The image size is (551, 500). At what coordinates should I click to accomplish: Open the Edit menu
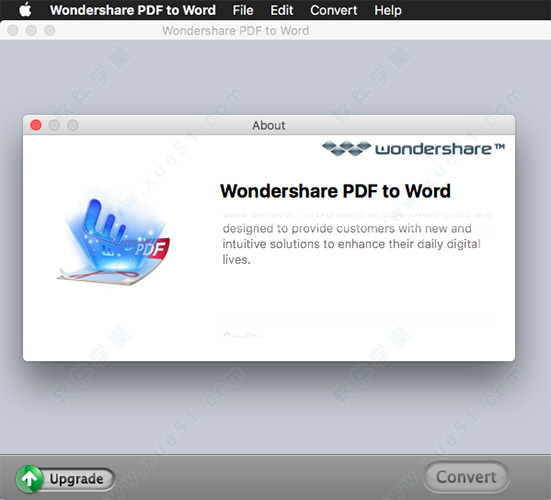(281, 10)
